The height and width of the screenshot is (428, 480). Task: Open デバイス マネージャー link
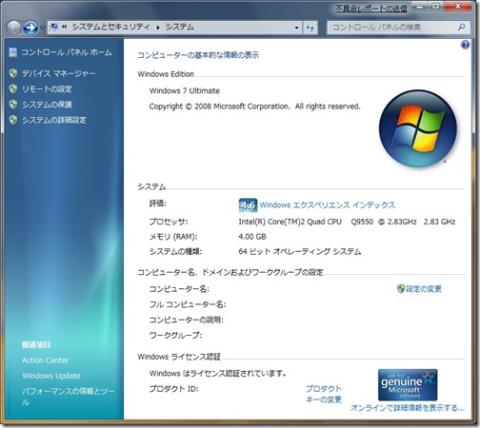pyautogui.click(x=59, y=74)
